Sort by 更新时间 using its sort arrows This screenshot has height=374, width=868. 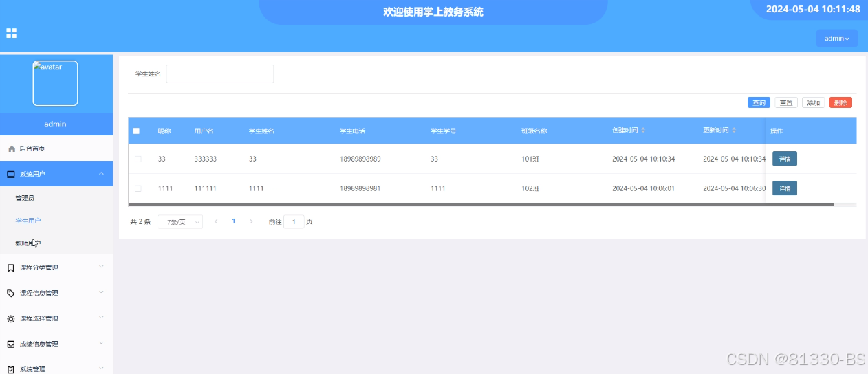coord(734,131)
